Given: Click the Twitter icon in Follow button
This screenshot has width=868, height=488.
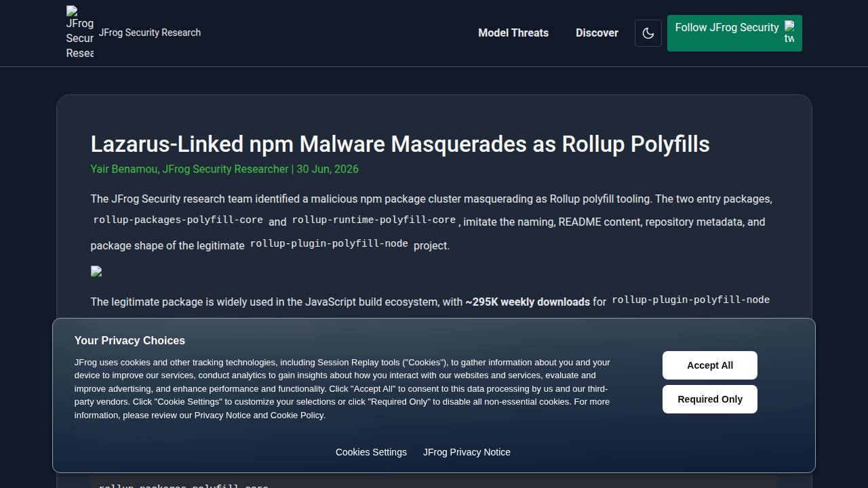Looking at the screenshot, I should (789, 33).
